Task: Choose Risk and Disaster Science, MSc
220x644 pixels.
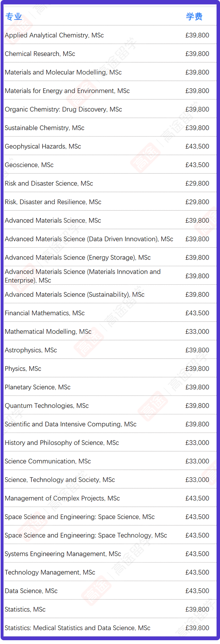Action: click(49, 183)
